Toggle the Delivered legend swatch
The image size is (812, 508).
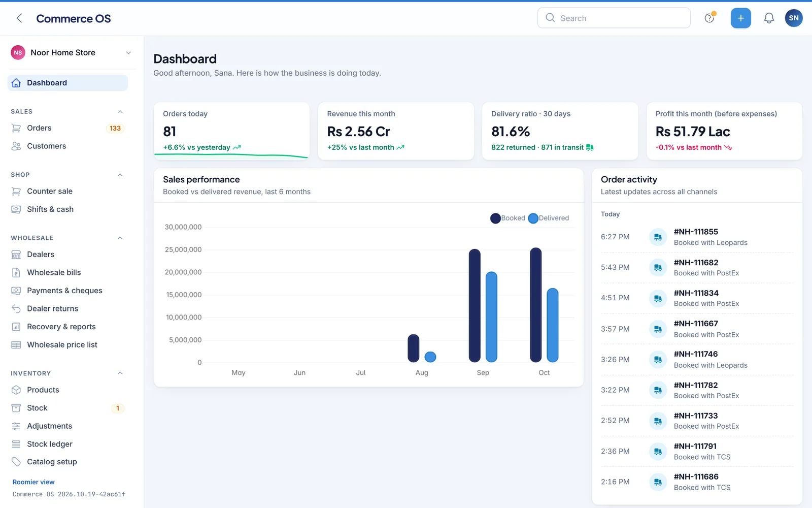tap(533, 218)
